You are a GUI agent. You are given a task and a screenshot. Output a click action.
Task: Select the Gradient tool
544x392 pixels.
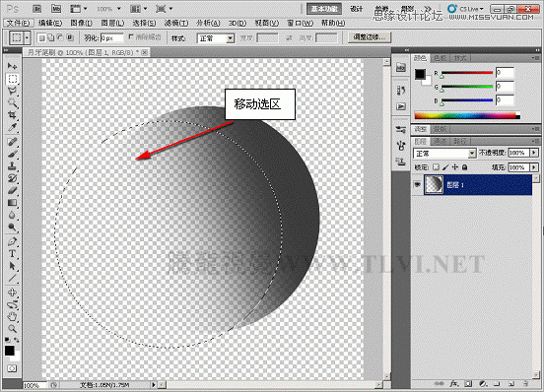coord(12,203)
